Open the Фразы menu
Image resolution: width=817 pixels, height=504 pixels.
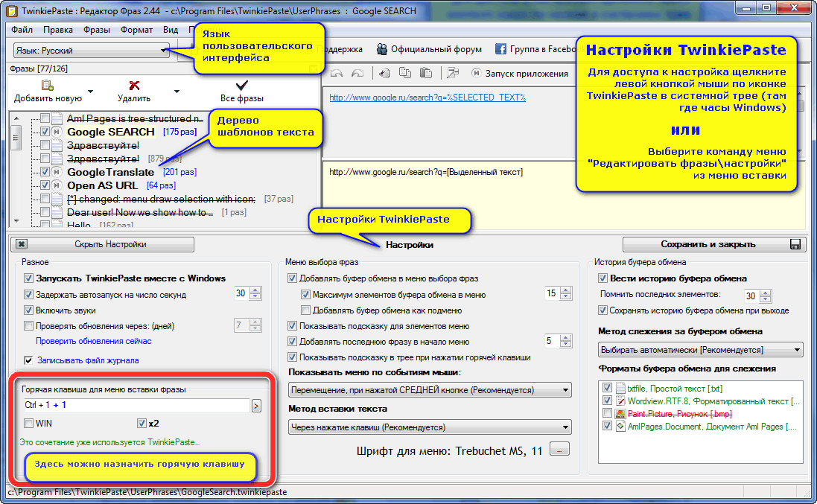[x=97, y=30]
